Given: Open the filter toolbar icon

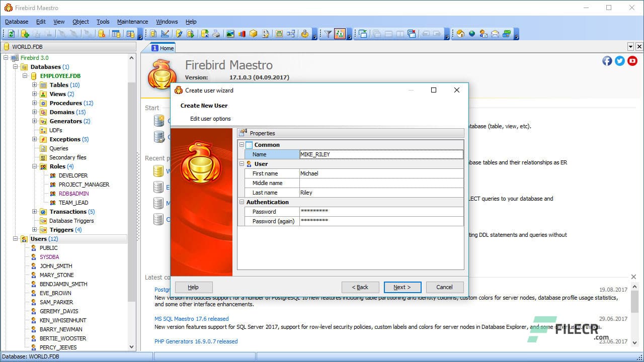Looking at the screenshot, I should (328, 34).
